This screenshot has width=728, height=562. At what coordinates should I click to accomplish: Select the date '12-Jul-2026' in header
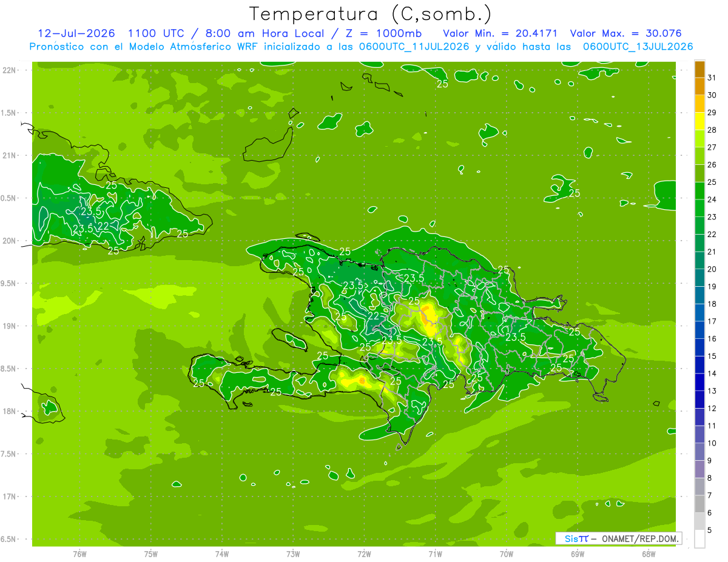pos(76,33)
